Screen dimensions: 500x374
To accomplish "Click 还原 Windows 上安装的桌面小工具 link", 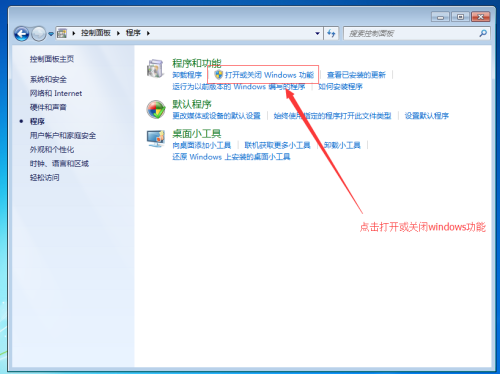I will pos(231,157).
